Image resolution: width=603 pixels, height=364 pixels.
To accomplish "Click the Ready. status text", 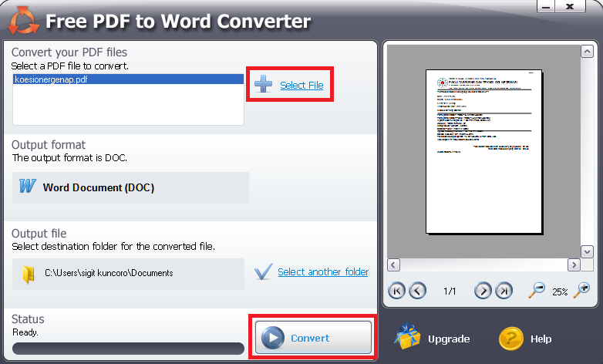I will tap(25, 332).
